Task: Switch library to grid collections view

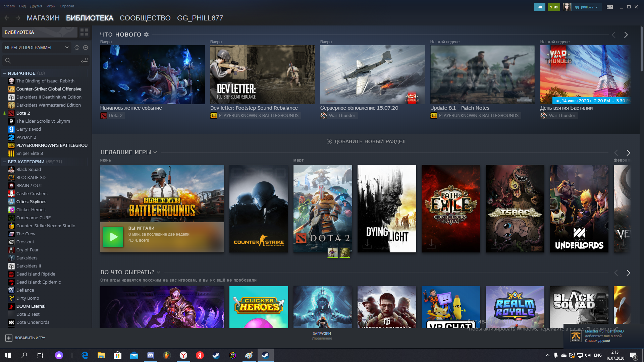Action: [x=84, y=32]
